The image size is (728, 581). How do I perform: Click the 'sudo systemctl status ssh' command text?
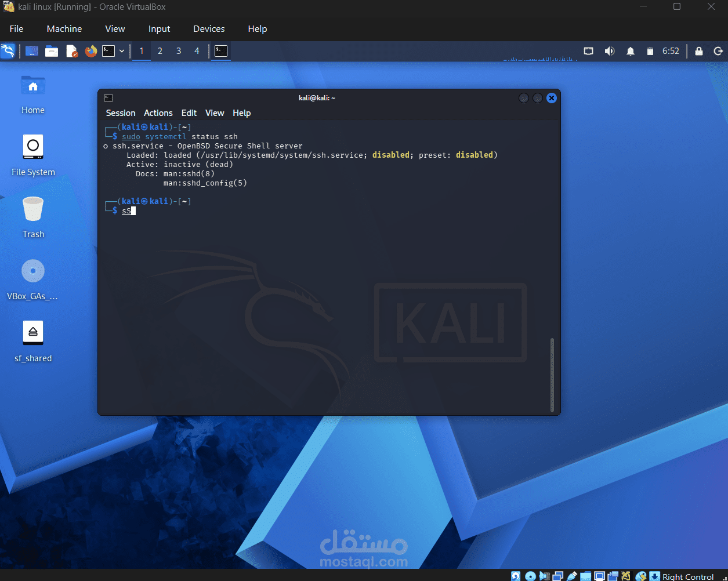[180, 136]
